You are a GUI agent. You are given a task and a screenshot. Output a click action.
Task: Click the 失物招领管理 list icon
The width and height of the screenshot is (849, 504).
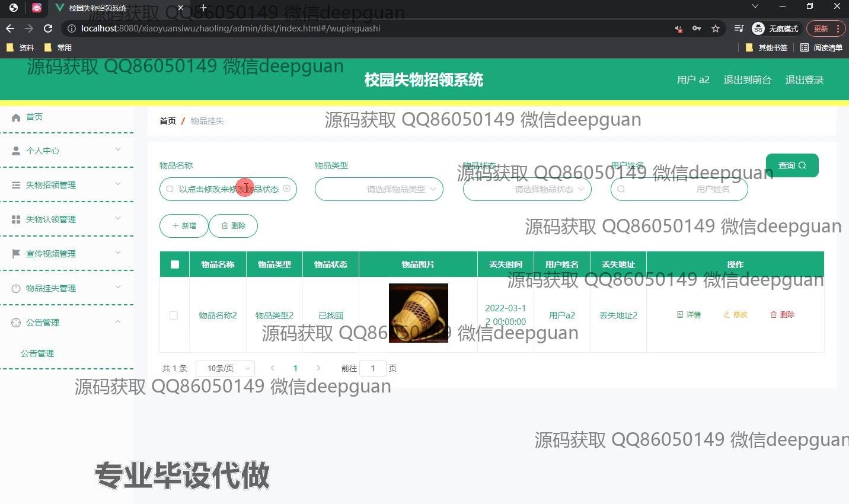(15, 184)
